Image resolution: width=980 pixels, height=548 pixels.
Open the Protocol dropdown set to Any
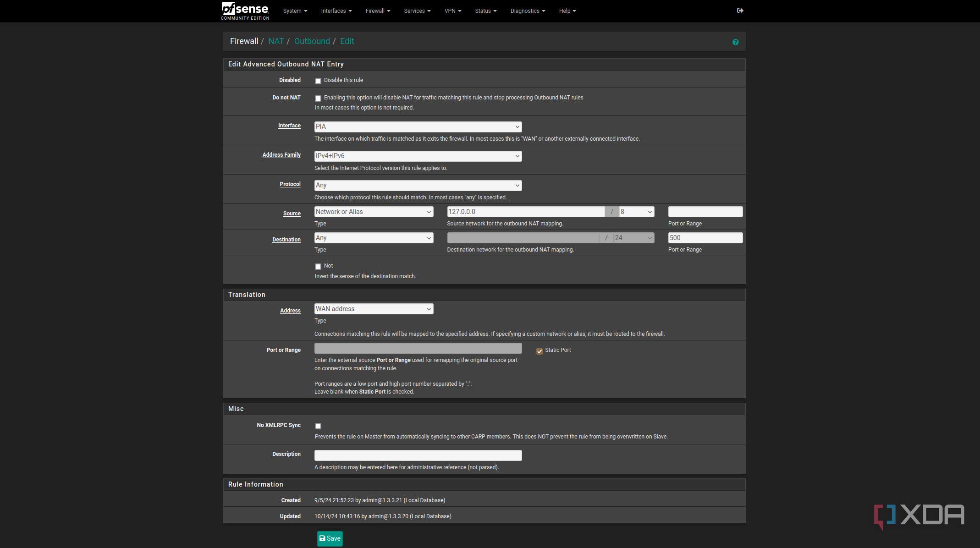click(418, 185)
